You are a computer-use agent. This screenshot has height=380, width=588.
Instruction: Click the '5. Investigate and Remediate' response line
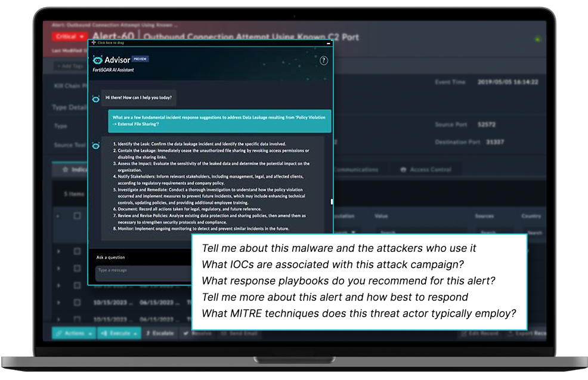click(209, 196)
